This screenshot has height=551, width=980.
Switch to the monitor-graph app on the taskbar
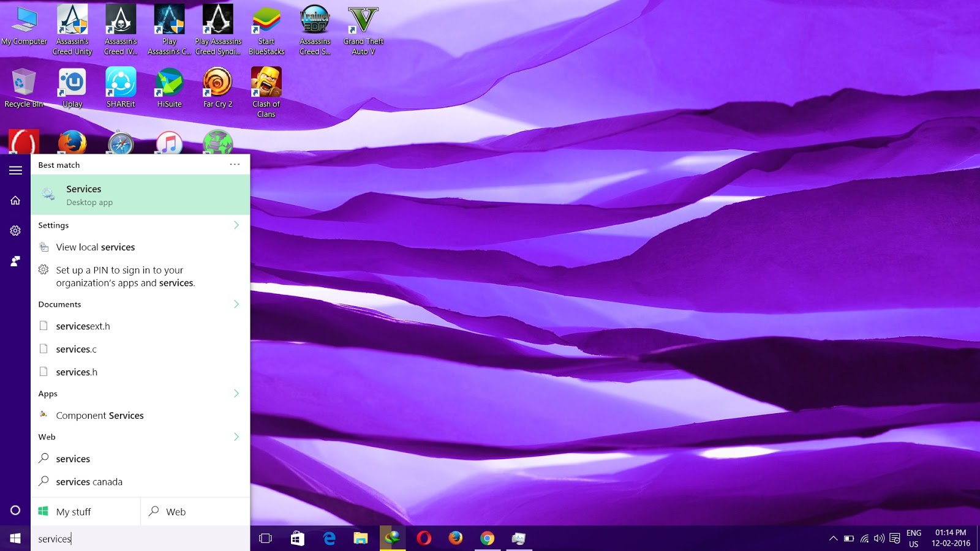coord(519,539)
